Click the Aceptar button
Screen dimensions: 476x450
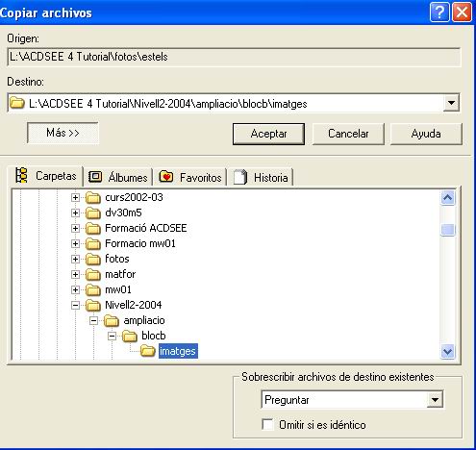[x=268, y=134]
